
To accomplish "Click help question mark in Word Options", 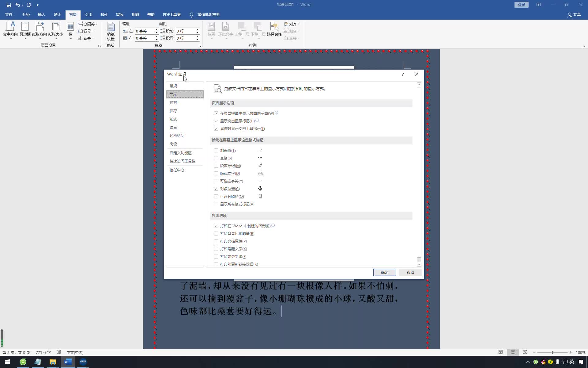I will [x=402, y=74].
